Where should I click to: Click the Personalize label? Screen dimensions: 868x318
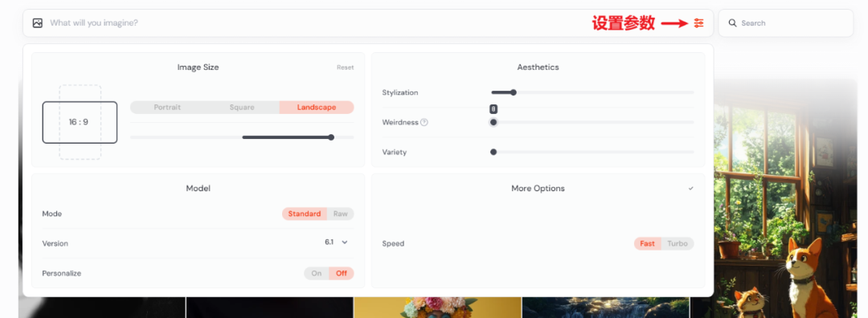61,273
